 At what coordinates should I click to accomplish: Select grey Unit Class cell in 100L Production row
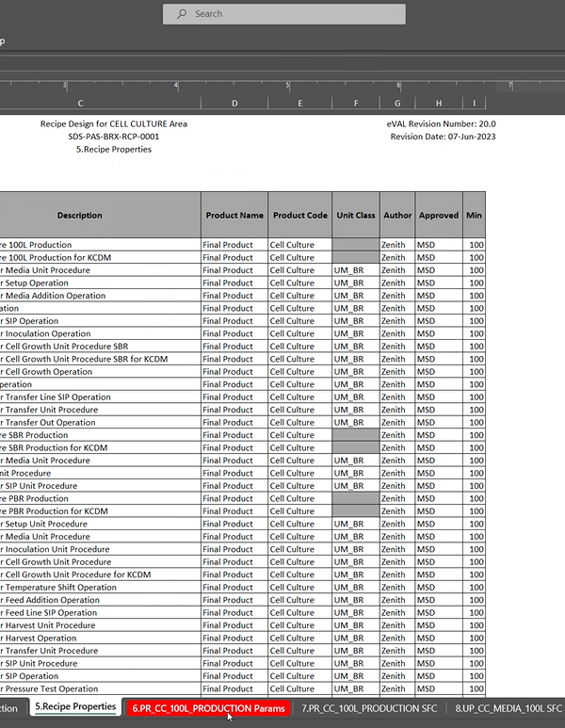(x=356, y=245)
